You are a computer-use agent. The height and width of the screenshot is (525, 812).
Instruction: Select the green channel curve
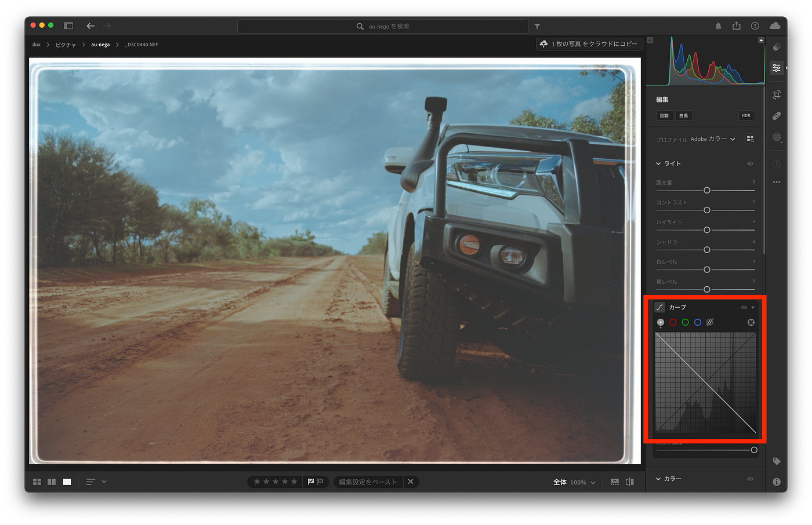point(685,322)
